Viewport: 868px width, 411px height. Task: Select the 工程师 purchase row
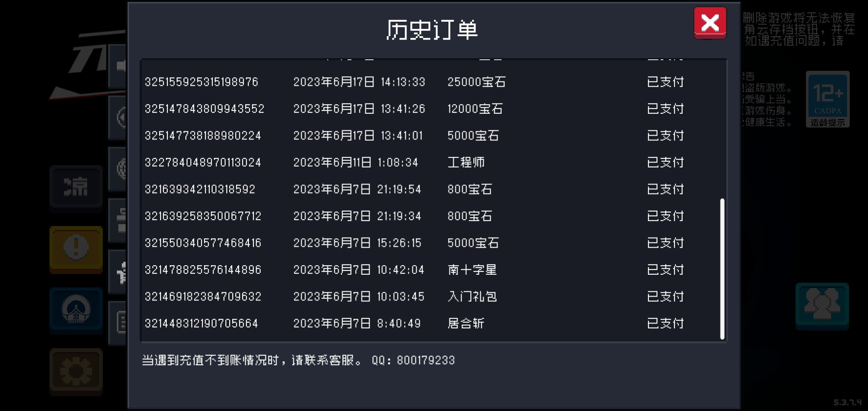point(433,162)
